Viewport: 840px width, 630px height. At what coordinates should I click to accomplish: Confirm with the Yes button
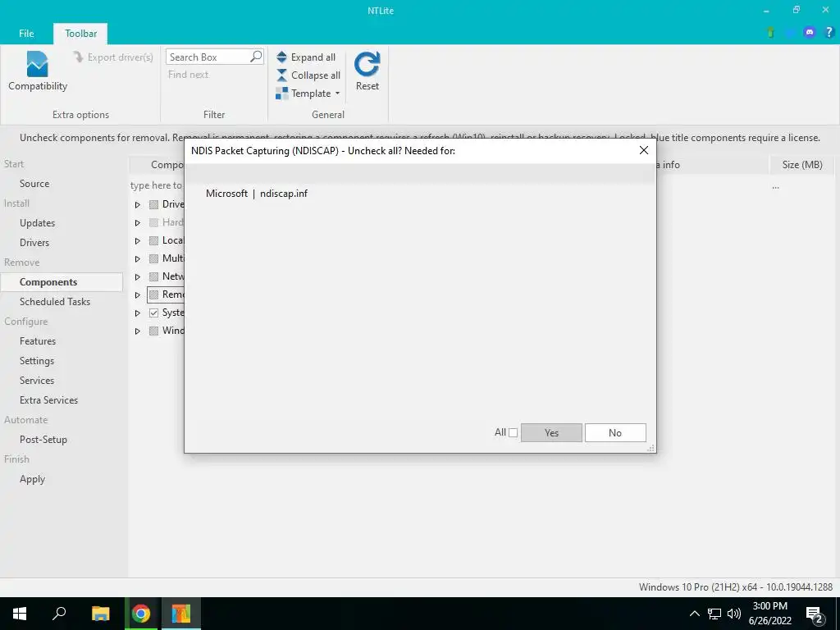point(551,433)
